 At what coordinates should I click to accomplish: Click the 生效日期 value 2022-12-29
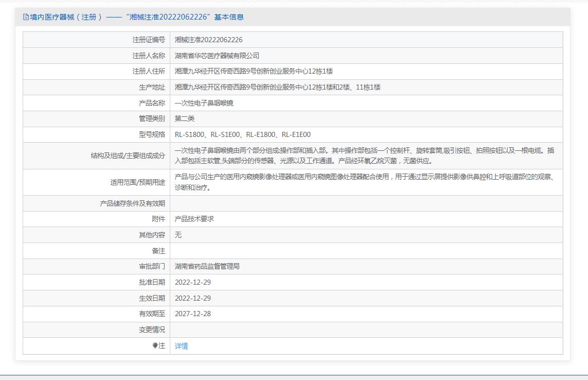click(x=192, y=298)
